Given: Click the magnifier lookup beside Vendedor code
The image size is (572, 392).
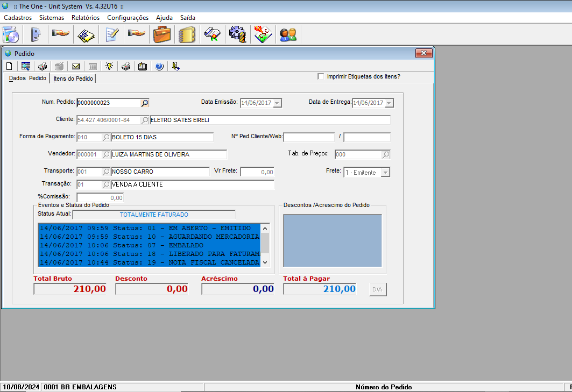Looking at the screenshot, I should pyautogui.click(x=106, y=154).
